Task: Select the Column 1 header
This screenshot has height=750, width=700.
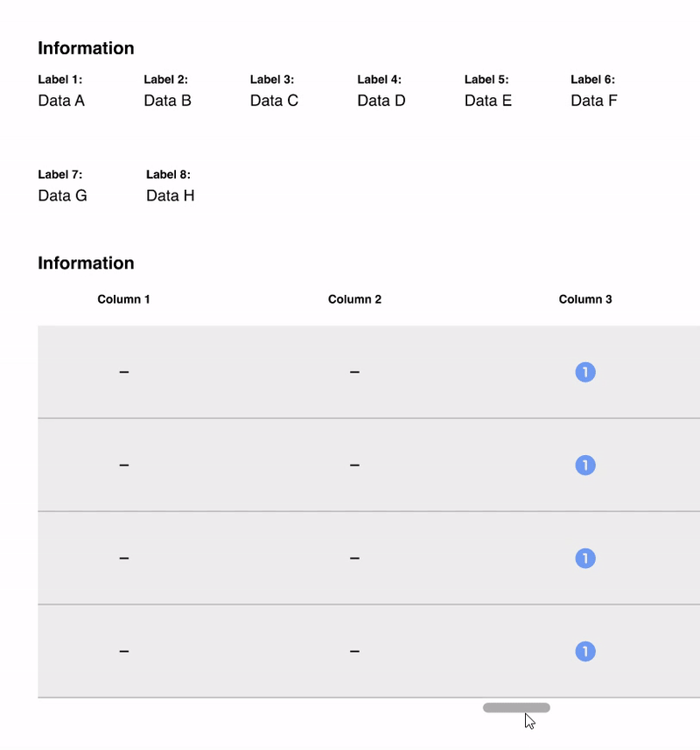Action: click(x=124, y=299)
